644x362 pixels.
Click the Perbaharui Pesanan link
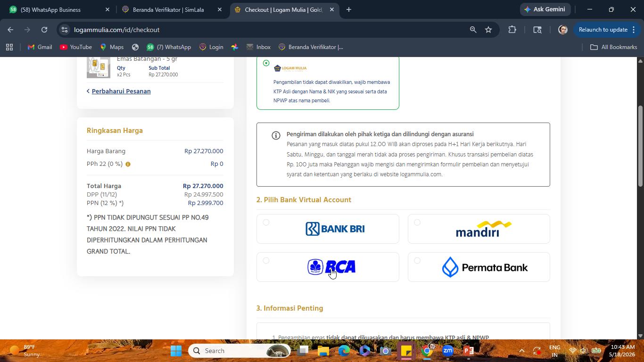(x=121, y=91)
